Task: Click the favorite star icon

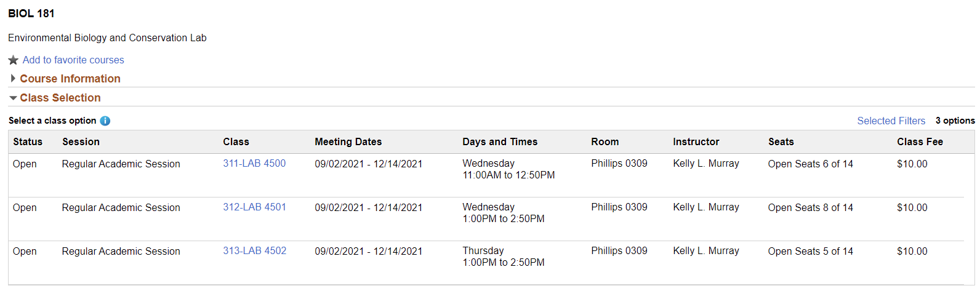Action: [x=14, y=60]
